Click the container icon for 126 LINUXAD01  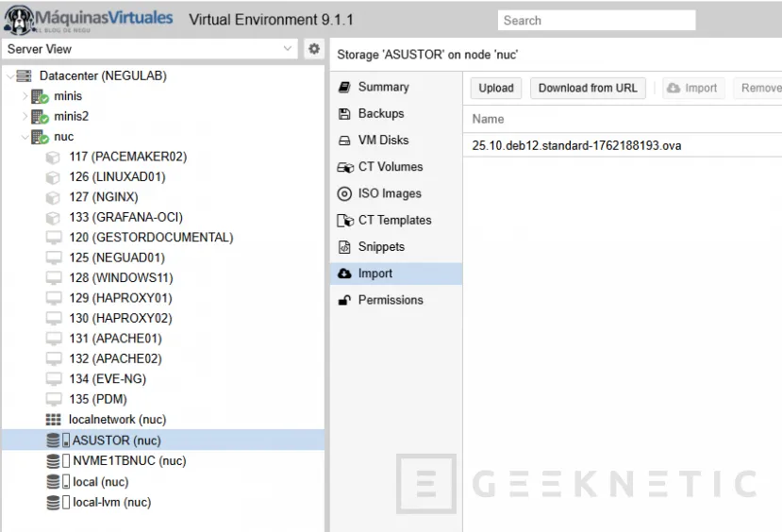[53, 177]
